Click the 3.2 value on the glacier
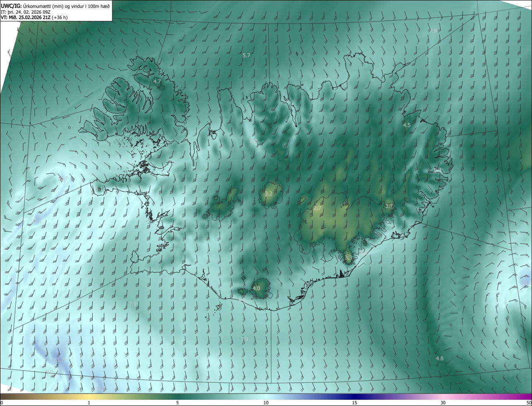The width and height of the screenshot is (532, 406). pyautogui.click(x=268, y=194)
